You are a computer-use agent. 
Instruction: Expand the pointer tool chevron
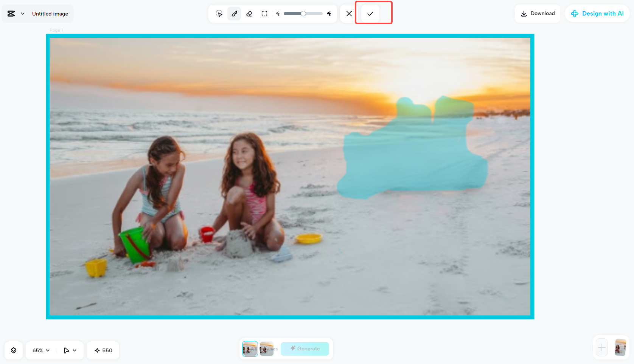[x=75, y=350]
